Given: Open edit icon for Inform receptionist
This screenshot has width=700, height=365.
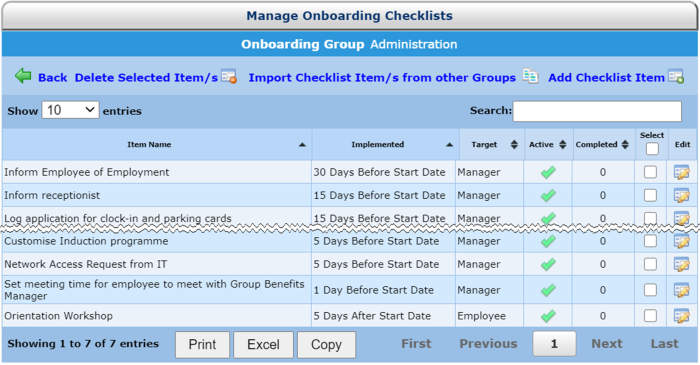Looking at the screenshot, I should [682, 195].
